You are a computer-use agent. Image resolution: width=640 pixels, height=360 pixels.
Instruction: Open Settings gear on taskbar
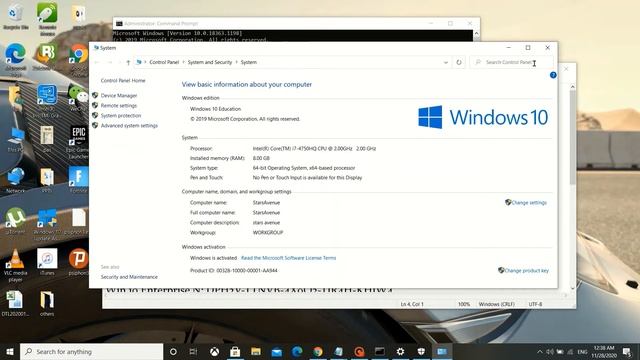pos(400,351)
